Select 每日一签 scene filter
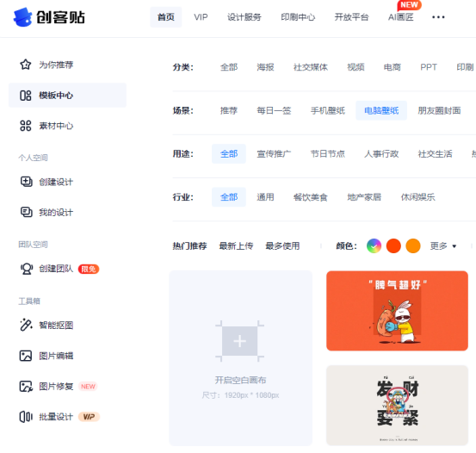The height and width of the screenshot is (453, 476). click(x=274, y=110)
